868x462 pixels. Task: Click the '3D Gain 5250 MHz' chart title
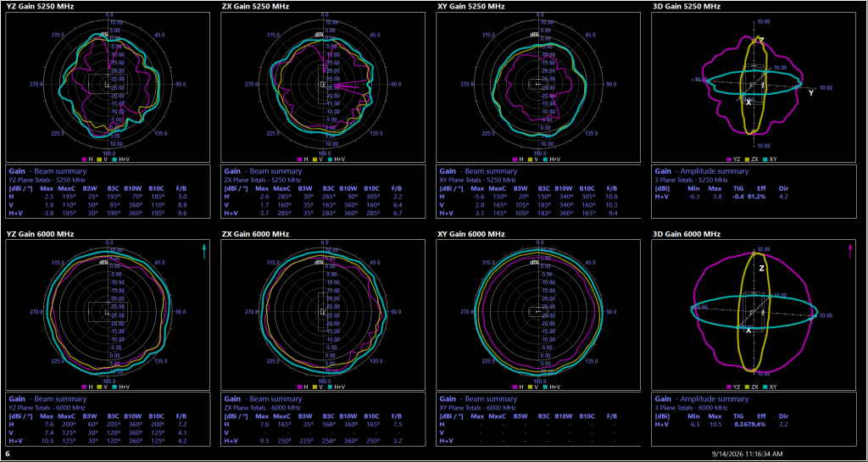[687, 6]
